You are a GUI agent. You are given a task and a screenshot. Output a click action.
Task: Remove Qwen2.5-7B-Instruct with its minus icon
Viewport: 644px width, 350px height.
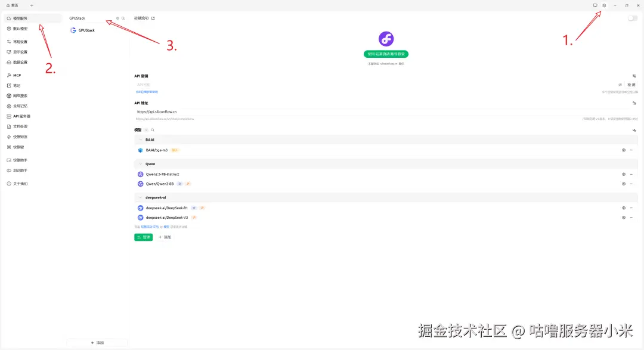(x=631, y=174)
